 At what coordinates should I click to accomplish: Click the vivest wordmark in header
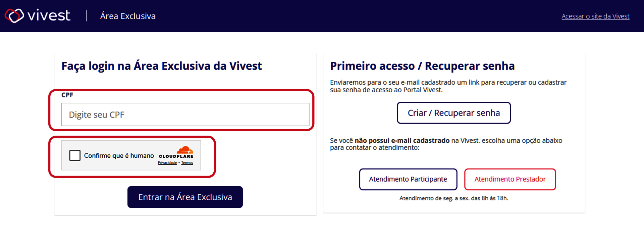(49, 16)
